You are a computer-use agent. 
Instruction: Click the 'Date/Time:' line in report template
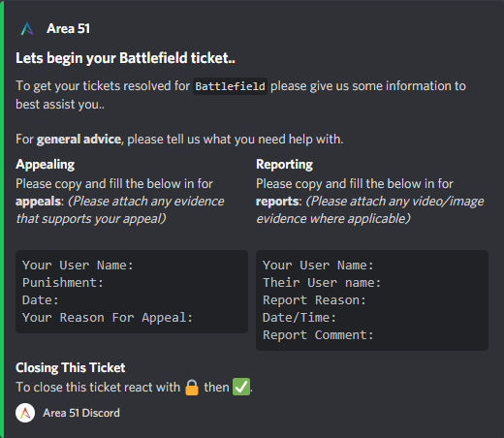click(299, 318)
